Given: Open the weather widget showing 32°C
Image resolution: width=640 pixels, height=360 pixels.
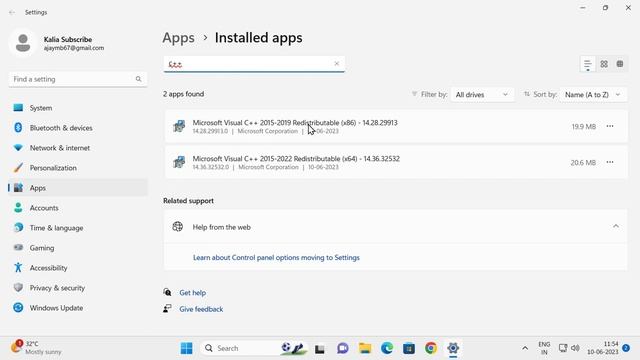Looking at the screenshot, I should pyautogui.click(x=36, y=348).
